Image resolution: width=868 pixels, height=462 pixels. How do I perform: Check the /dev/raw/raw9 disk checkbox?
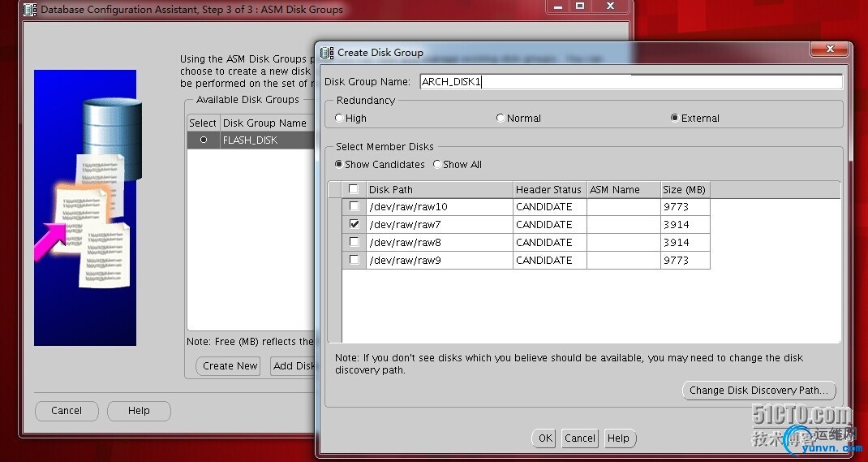click(x=354, y=260)
